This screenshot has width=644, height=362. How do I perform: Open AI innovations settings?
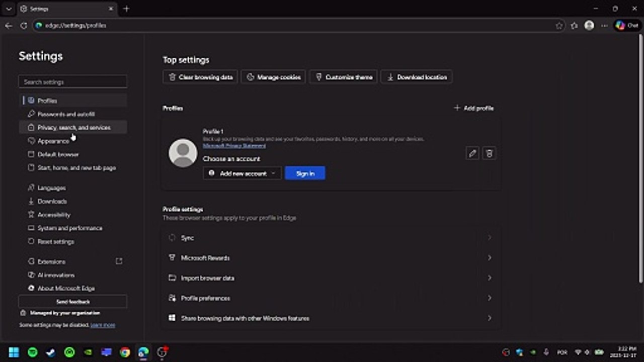(x=72, y=275)
